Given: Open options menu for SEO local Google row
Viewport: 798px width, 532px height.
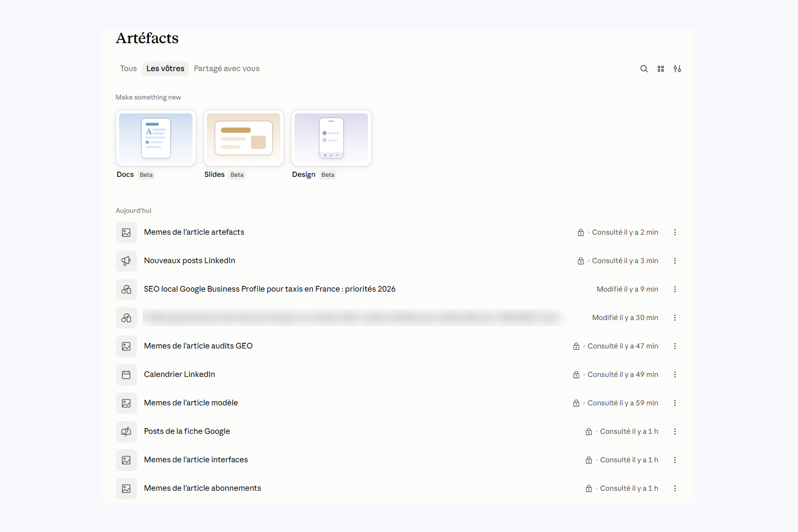Looking at the screenshot, I should click(x=675, y=289).
